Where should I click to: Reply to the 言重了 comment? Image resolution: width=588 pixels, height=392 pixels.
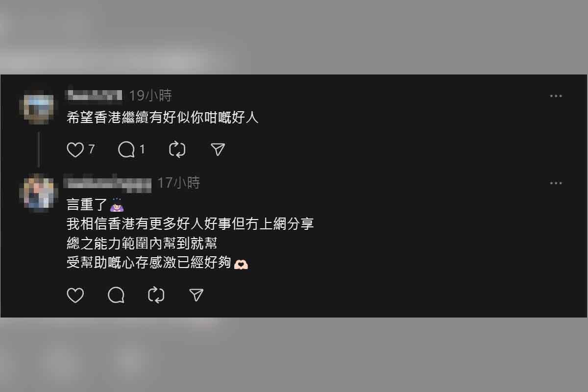(x=116, y=295)
